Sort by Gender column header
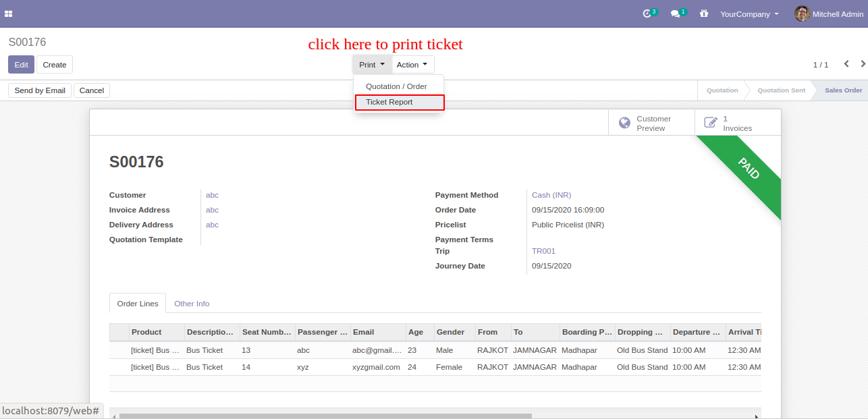 click(x=454, y=332)
